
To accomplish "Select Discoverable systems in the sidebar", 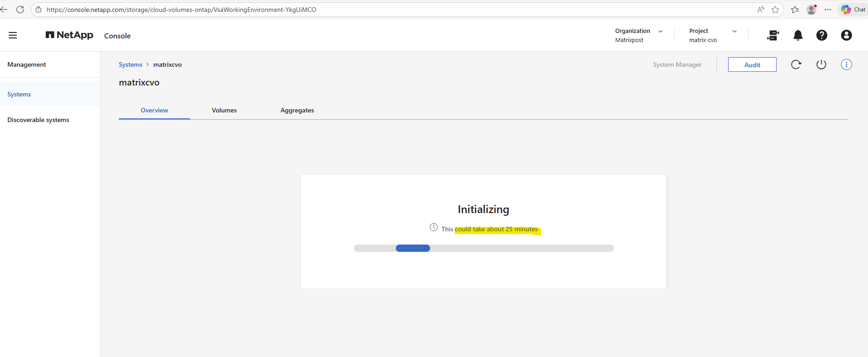I will [x=50, y=120].
